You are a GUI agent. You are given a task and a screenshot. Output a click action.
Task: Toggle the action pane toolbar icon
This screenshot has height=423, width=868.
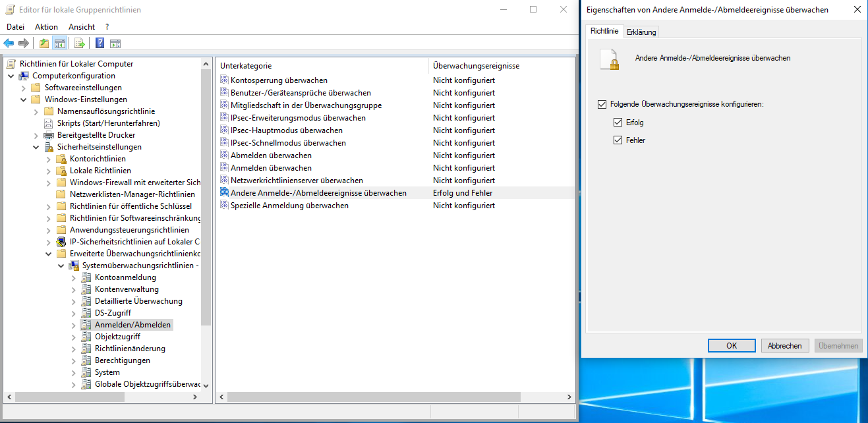tap(116, 43)
